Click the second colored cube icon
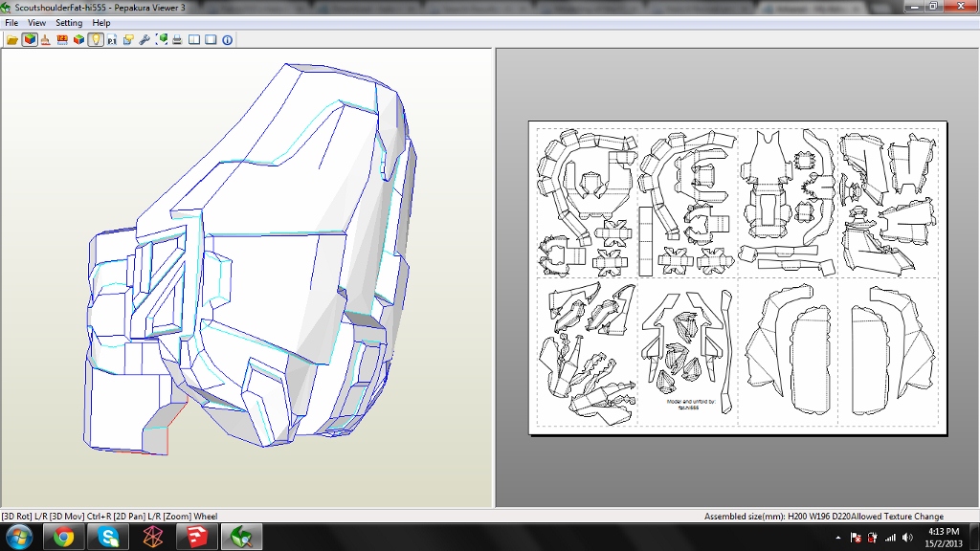 tap(78, 40)
